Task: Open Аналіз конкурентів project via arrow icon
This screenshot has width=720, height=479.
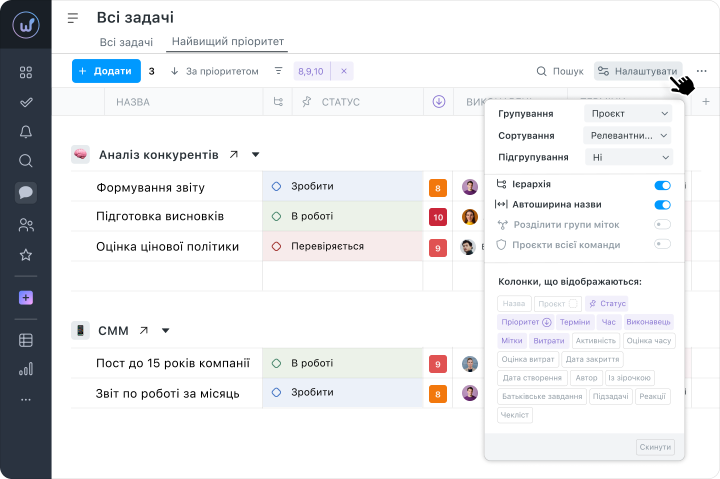Action: pos(234,155)
